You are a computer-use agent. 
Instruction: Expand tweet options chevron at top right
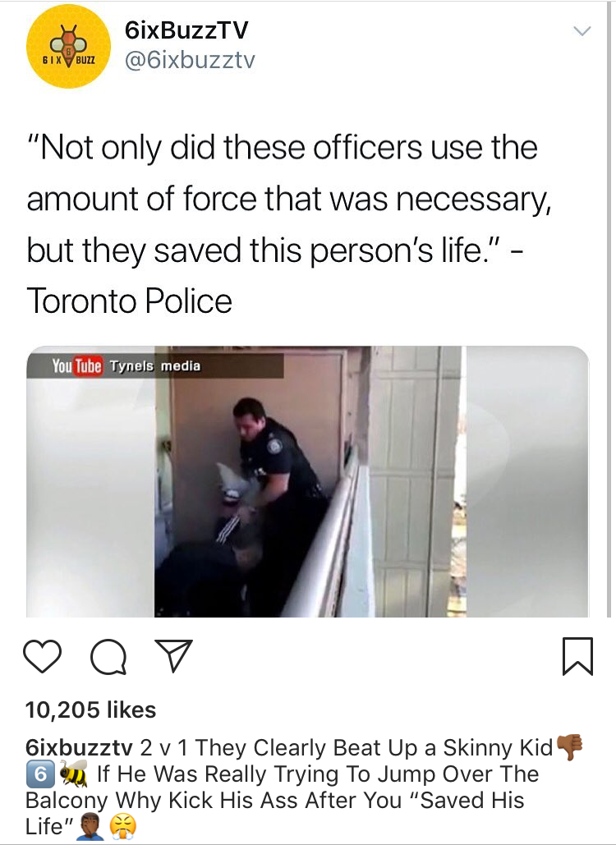pyautogui.click(x=582, y=31)
